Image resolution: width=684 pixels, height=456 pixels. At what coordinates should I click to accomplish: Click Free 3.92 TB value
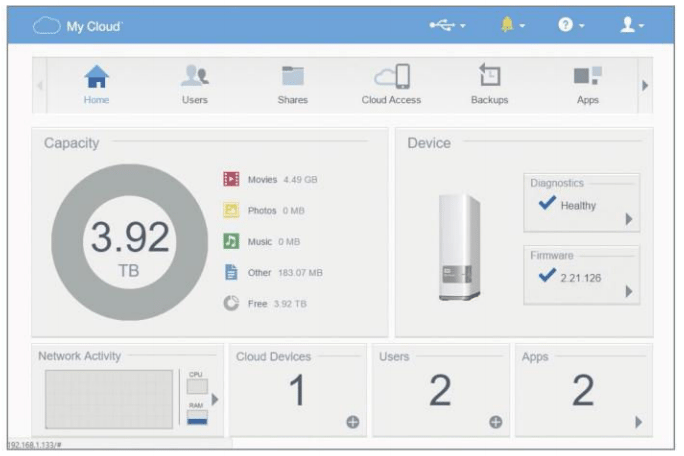click(290, 304)
